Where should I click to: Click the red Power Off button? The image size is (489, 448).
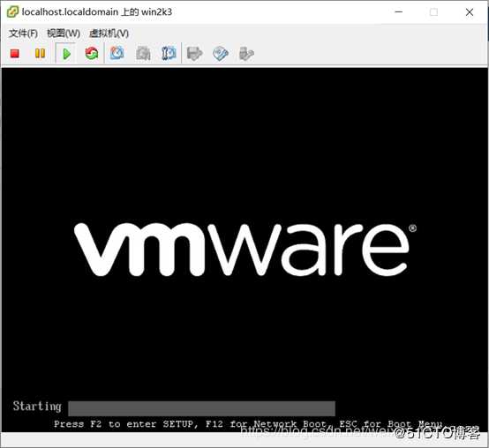tap(15, 54)
